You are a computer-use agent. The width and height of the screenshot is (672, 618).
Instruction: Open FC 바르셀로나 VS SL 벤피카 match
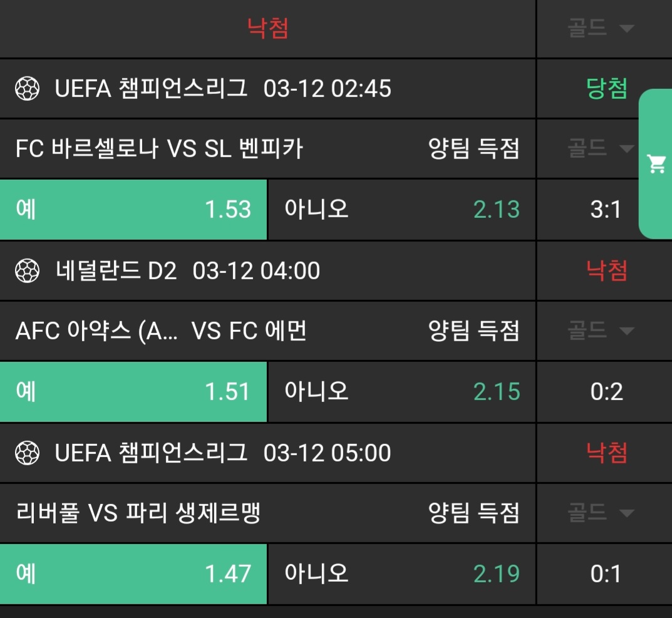tap(159, 149)
